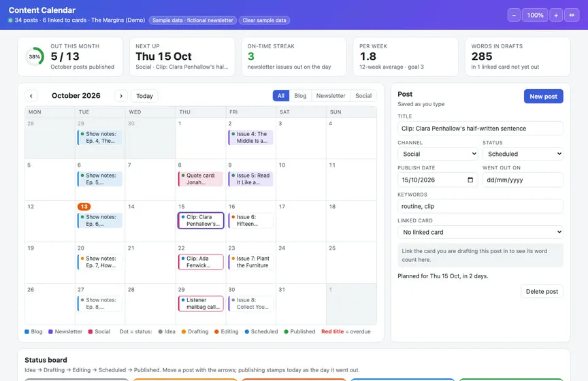Clear sample data pill in header

[x=264, y=20]
